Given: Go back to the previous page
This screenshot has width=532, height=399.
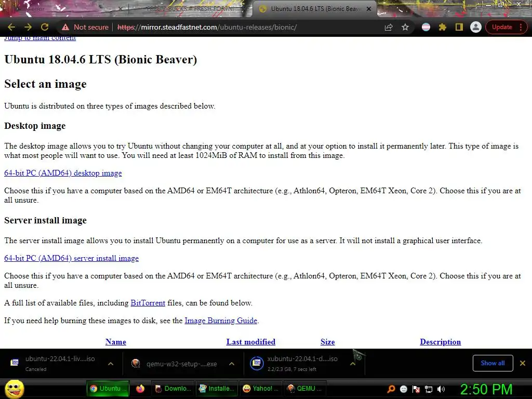Looking at the screenshot, I should point(11,27).
